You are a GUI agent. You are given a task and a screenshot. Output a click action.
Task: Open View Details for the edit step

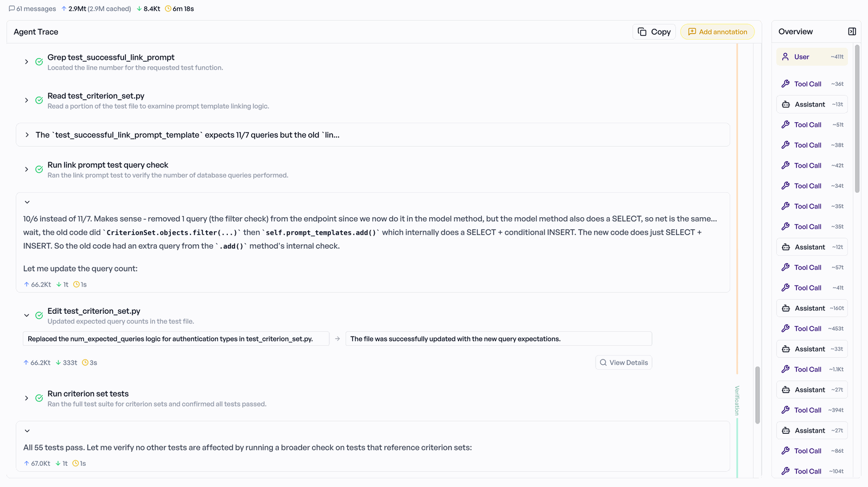(624, 363)
